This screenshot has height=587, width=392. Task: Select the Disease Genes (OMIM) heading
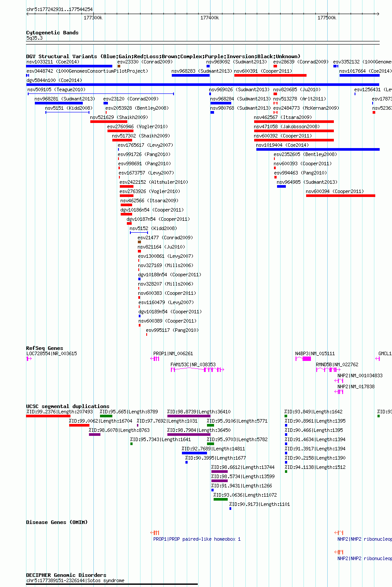57,522
